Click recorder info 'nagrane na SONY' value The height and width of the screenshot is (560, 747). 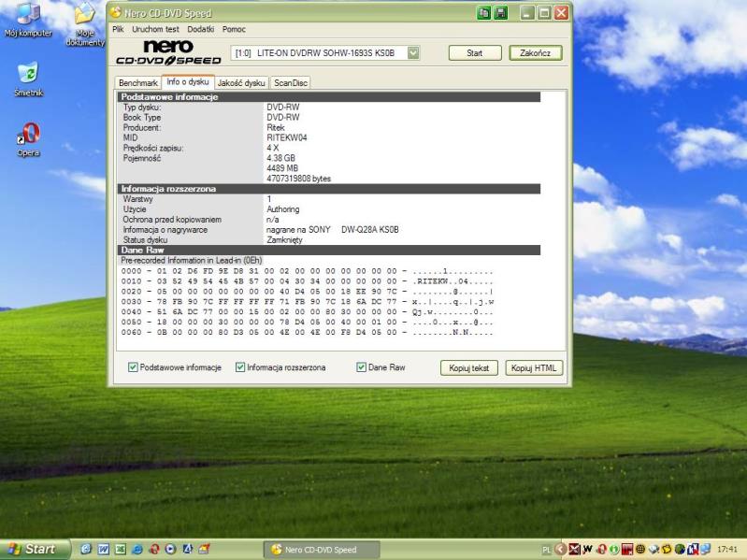(332, 230)
